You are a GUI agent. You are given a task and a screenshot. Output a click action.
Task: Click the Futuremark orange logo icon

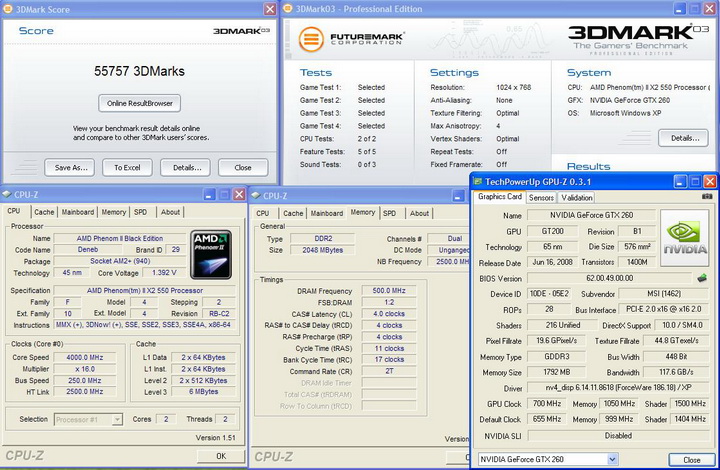(x=311, y=39)
